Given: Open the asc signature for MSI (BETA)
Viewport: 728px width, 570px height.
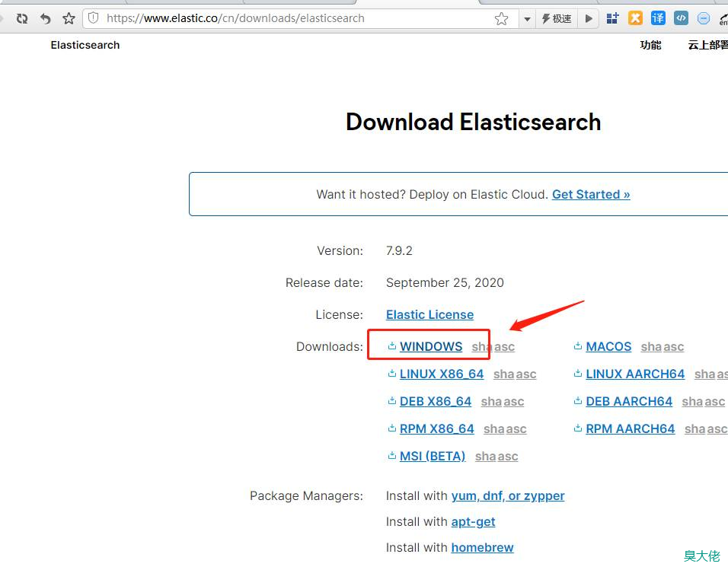Looking at the screenshot, I should pyautogui.click(x=508, y=457).
